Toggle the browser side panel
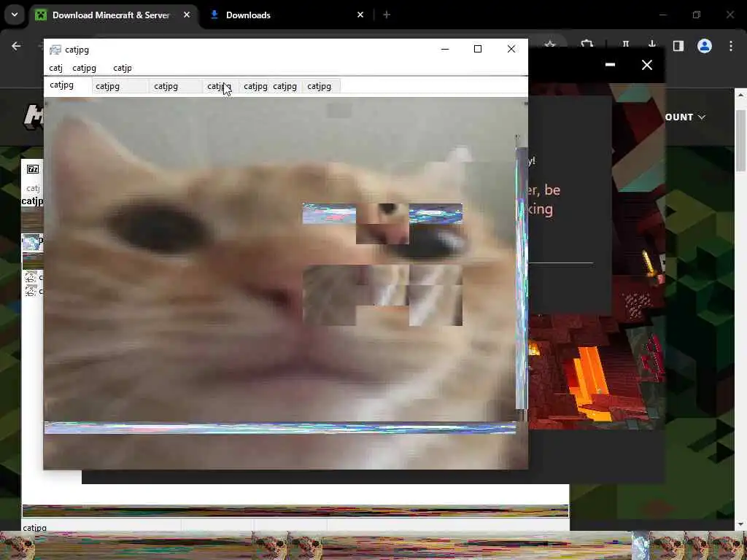Image resolution: width=747 pixels, height=560 pixels. click(x=678, y=46)
